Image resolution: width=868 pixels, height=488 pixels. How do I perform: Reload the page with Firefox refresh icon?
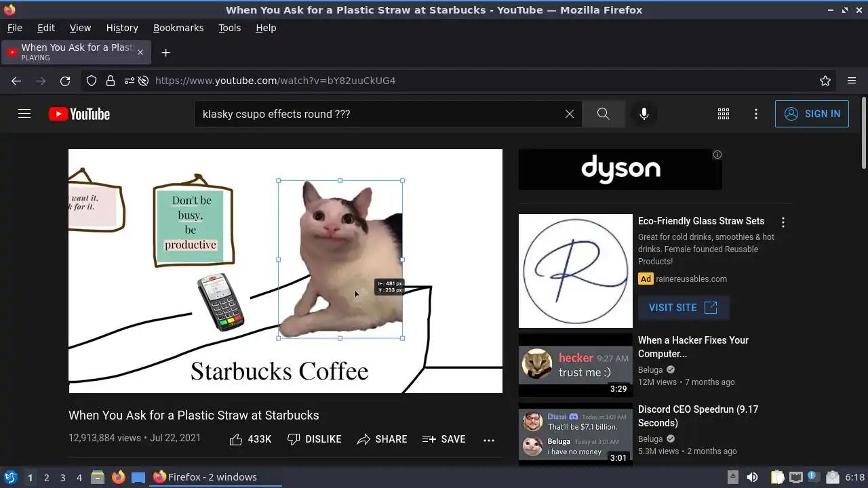(x=65, y=81)
